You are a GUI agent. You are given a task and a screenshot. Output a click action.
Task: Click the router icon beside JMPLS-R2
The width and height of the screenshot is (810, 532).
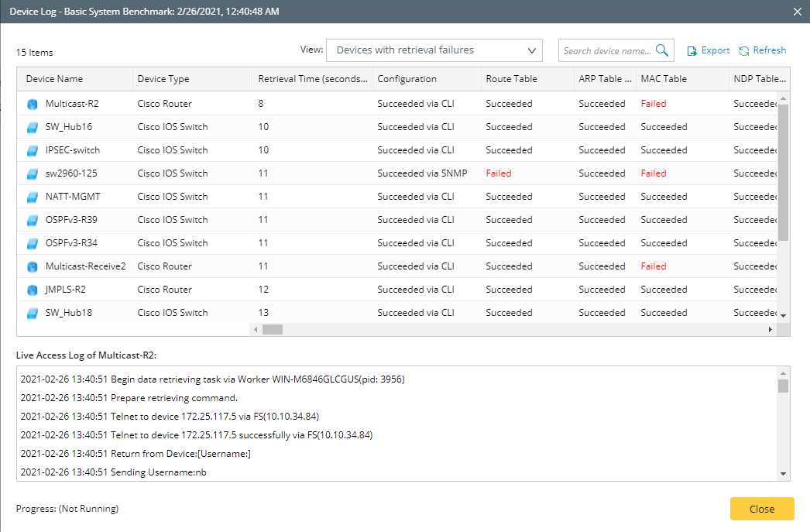(33, 290)
